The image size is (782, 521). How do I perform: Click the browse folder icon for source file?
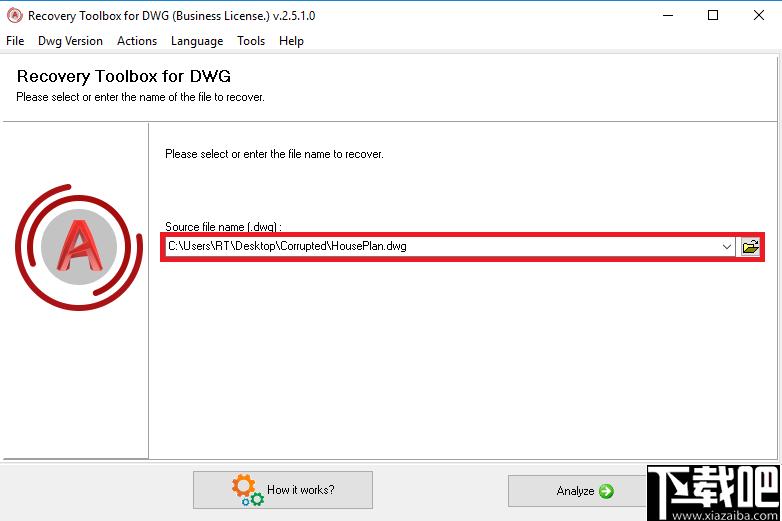750,246
